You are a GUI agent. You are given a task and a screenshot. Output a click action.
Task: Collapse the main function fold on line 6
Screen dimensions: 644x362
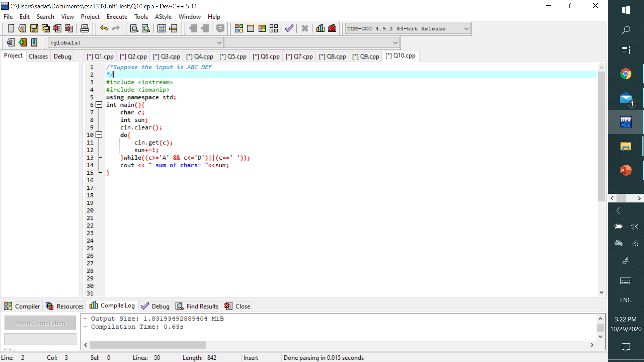coord(99,105)
